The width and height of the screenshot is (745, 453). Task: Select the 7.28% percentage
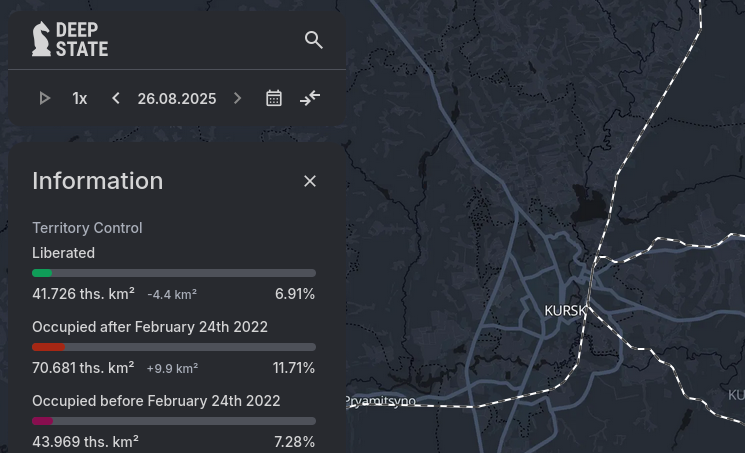(x=295, y=442)
